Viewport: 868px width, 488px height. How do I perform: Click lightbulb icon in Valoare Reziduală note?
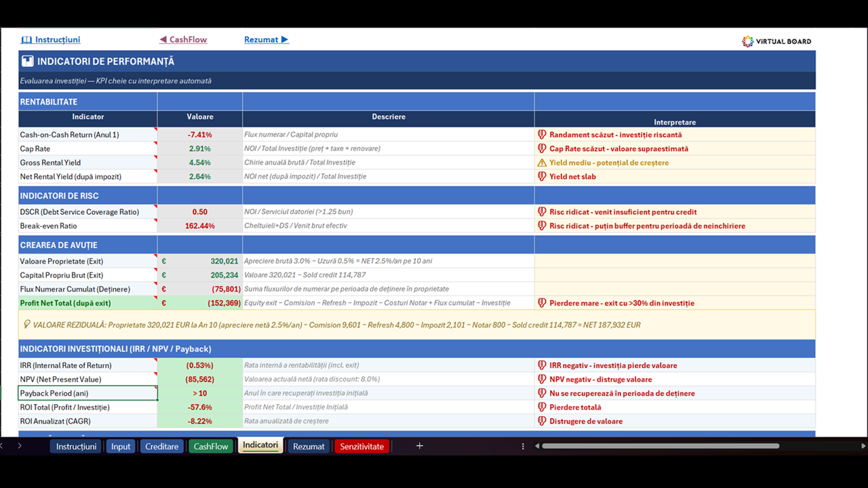click(x=27, y=325)
